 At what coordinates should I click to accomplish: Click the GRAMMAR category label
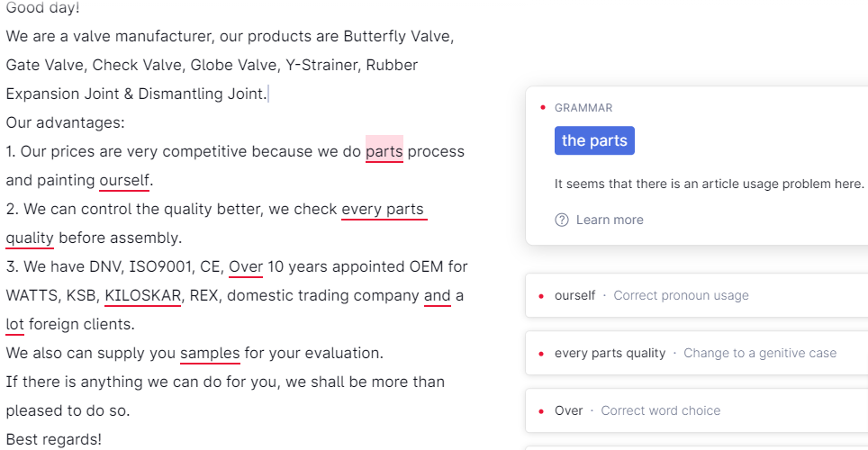pyautogui.click(x=583, y=108)
